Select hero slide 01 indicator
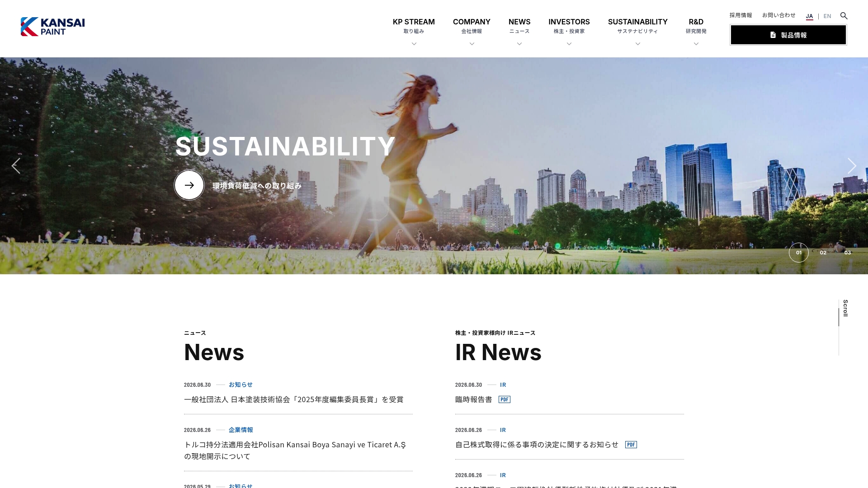 click(x=799, y=253)
